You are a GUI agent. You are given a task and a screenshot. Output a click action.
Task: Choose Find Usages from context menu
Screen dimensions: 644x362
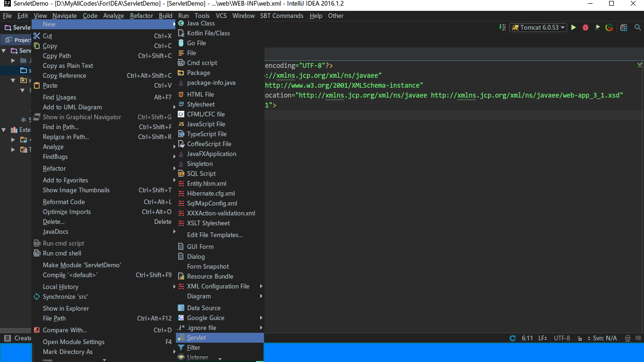103,97
